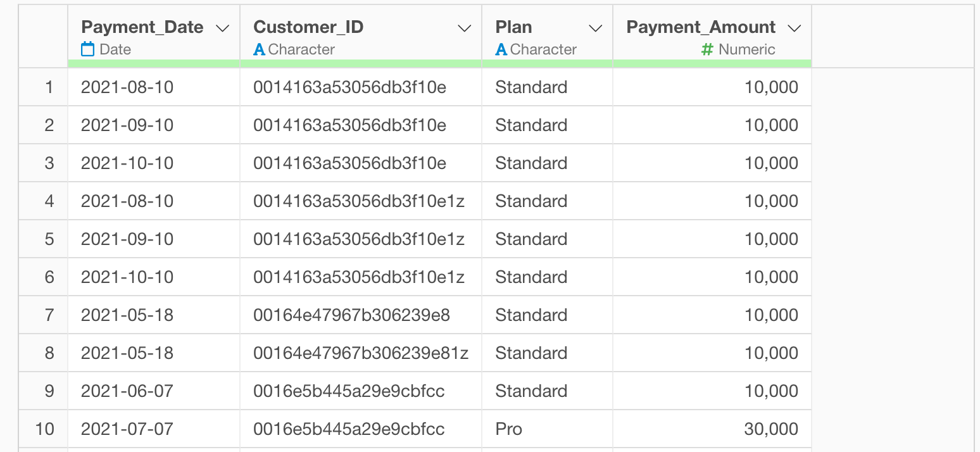Open Customer_ID column dropdown menu
980x452 pixels.
[x=464, y=28]
